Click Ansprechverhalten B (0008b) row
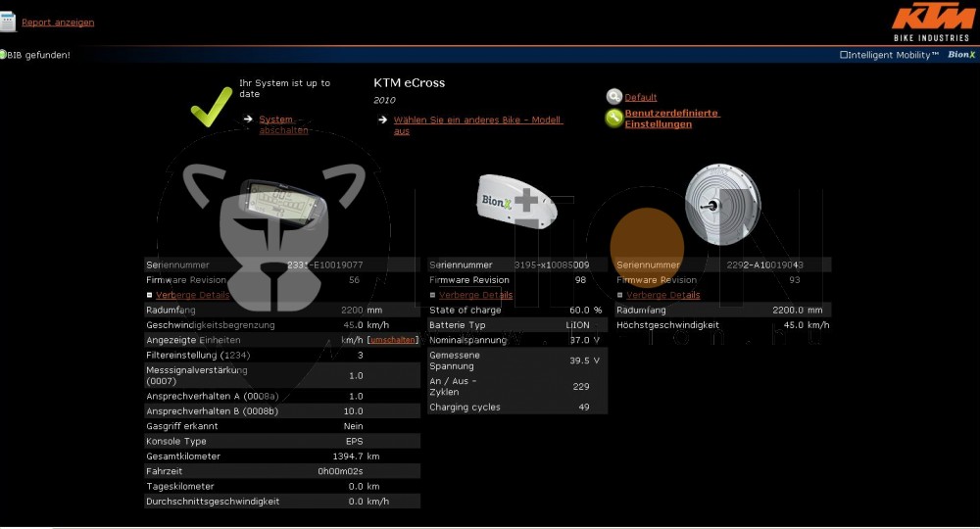 (x=282, y=411)
